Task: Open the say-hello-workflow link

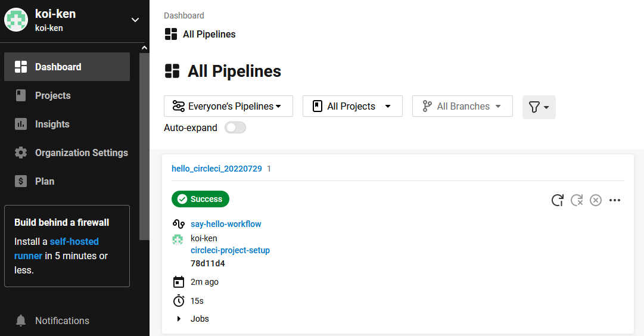Action: 226,224
